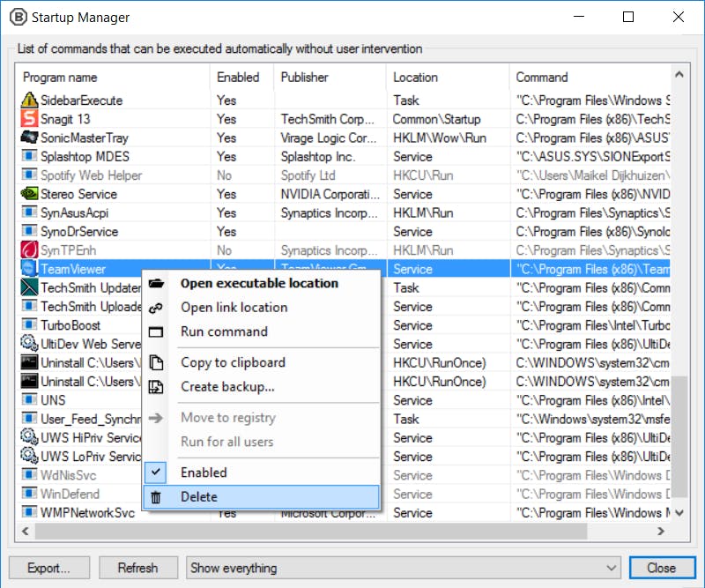This screenshot has height=588, width=705.
Task: Click the WdNisSvc row icon
Action: pyautogui.click(x=29, y=474)
